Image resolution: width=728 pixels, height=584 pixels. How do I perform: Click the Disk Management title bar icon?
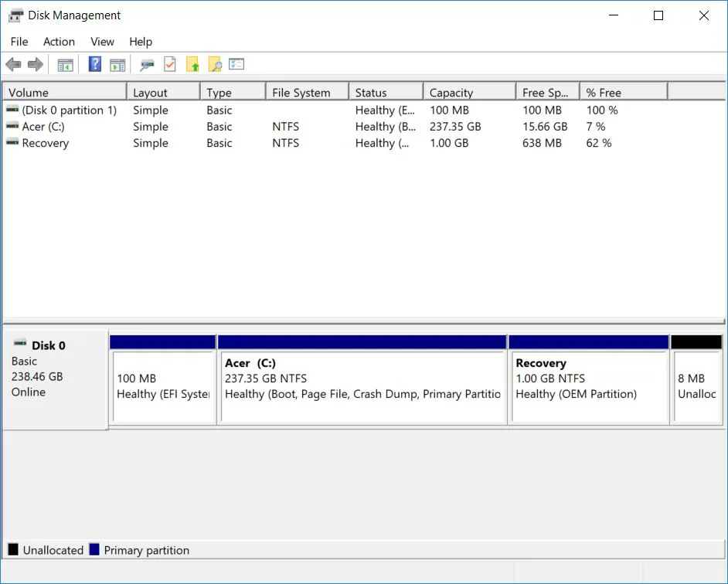(15, 15)
